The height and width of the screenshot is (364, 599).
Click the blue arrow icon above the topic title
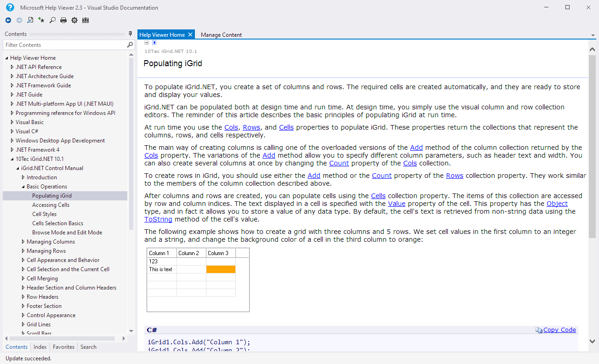point(154,43)
